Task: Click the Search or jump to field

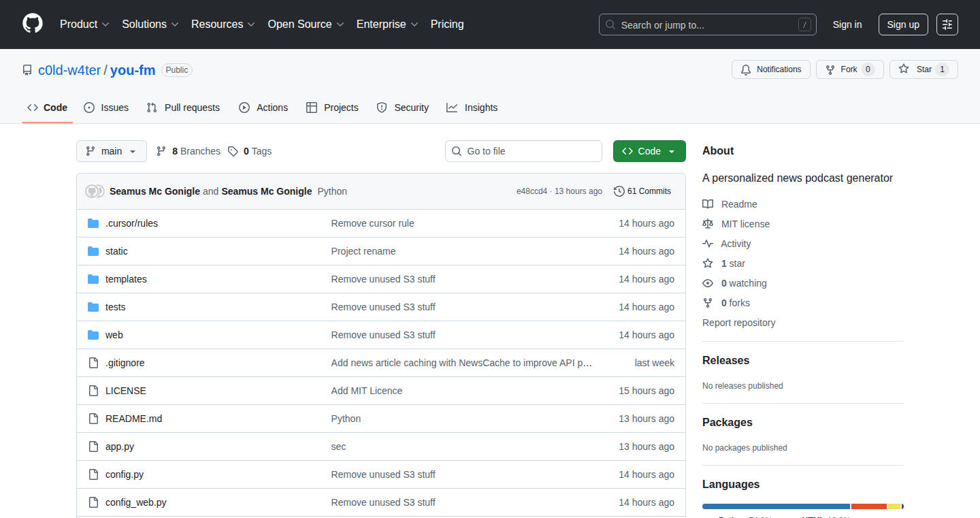Action: (x=708, y=25)
